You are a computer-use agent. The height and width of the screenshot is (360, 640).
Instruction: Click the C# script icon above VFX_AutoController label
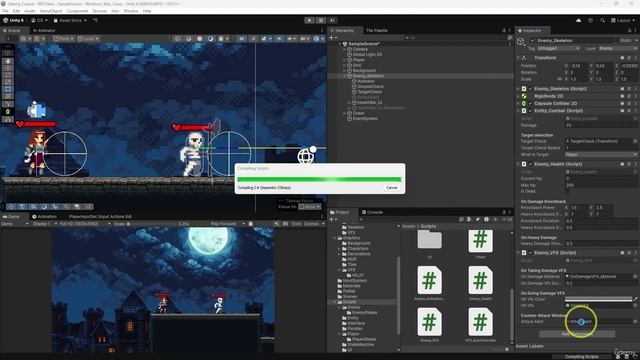(480, 322)
